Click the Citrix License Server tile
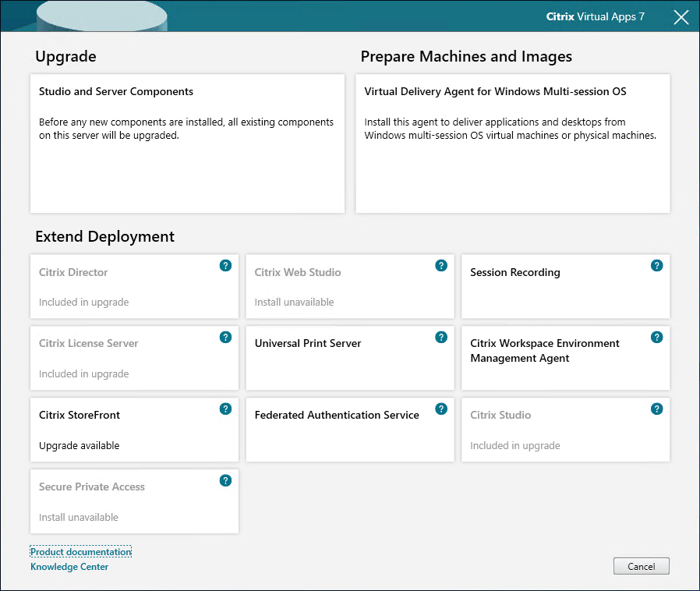 [134, 358]
